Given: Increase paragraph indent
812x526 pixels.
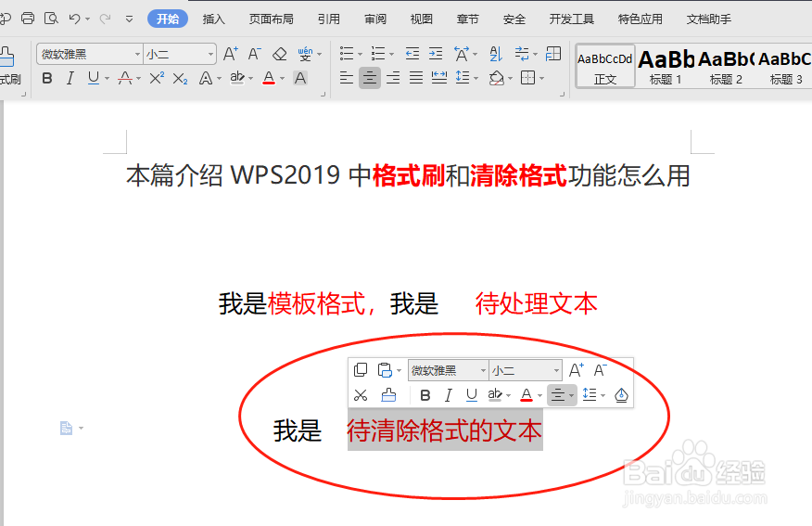Looking at the screenshot, I should click(x=436, y=54).
